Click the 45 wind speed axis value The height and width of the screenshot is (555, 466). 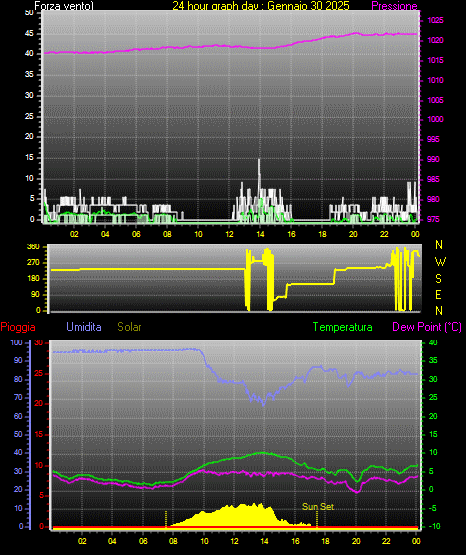pos(29,34)
